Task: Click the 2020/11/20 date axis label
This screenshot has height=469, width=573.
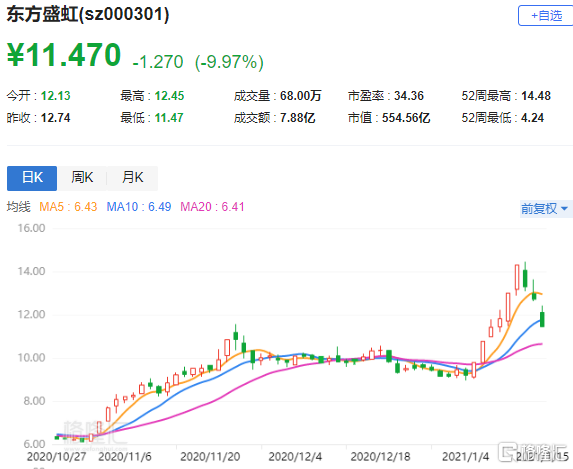Action: point(210,457)
